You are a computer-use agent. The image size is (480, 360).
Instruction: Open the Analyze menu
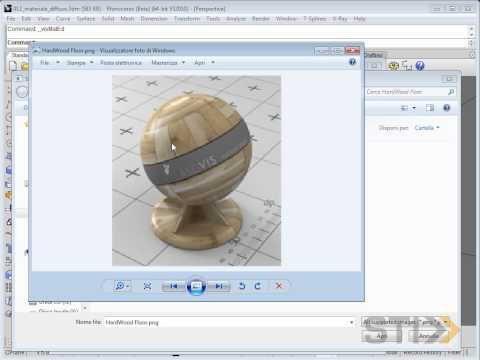[236, 19]
